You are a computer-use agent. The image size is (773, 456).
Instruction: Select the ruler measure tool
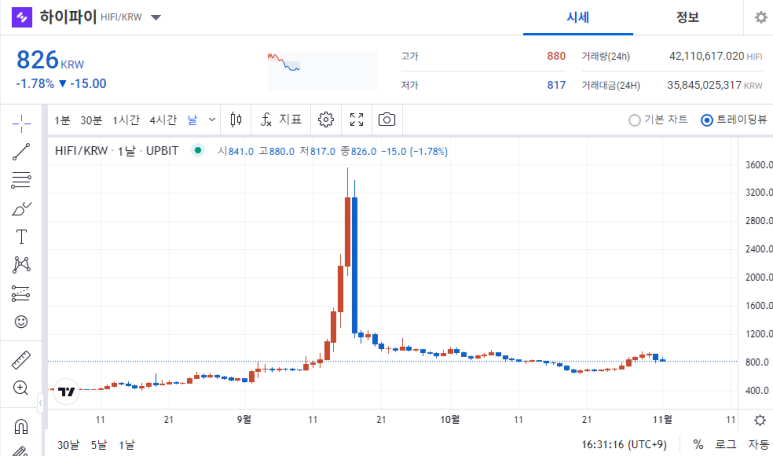point(21,360)
